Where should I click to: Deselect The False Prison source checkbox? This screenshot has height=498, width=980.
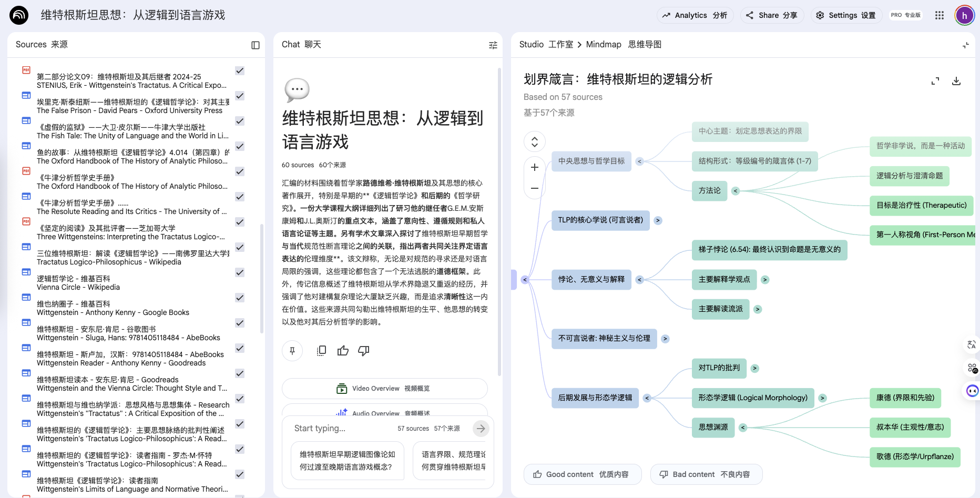coord(240,96)
